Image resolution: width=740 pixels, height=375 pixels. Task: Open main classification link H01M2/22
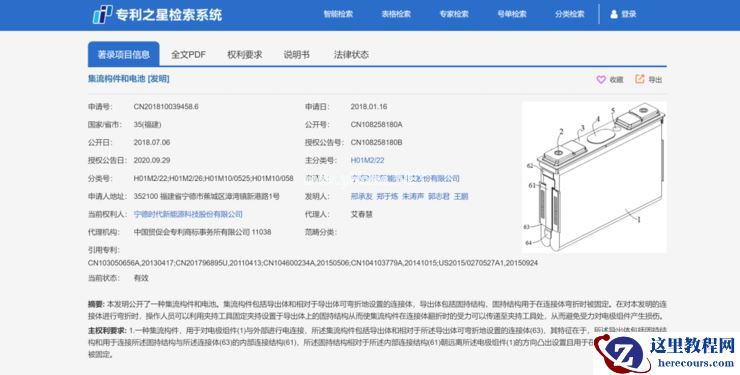click(367, 160)
